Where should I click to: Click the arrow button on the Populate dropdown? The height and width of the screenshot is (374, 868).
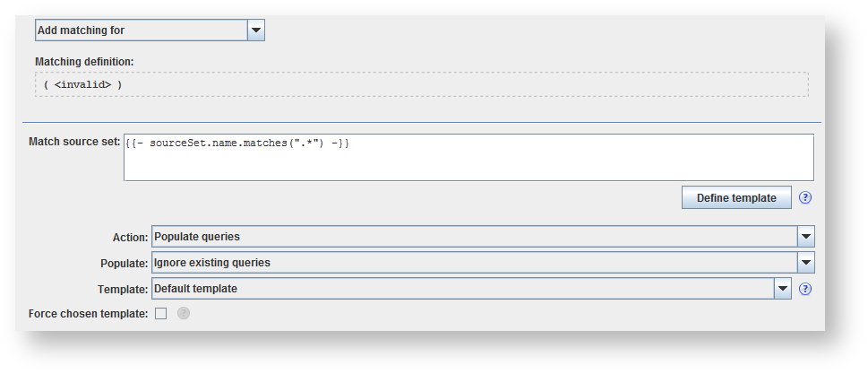[x=806, y=263]
